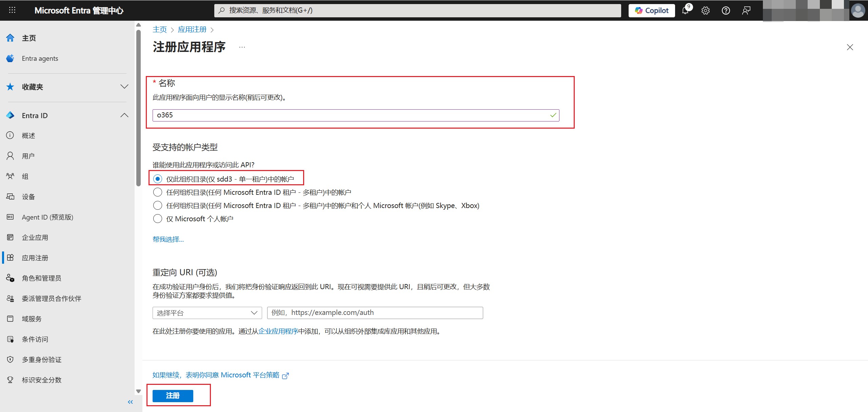Open the 帮我选择... help link

pyautogui.click(x=168, y=239)
